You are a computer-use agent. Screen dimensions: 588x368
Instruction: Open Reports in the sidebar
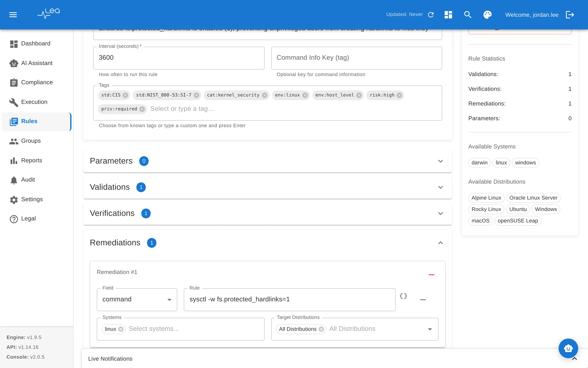pos(36,160)
